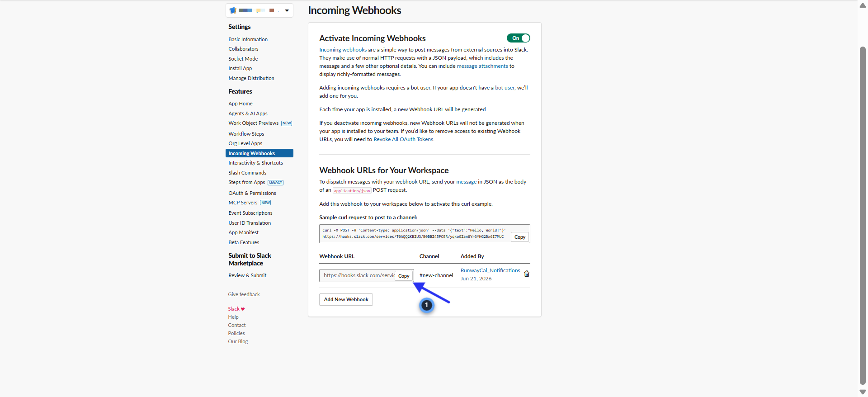The height and width of the screenshot is (397, 868).
Task: Go to Slash Commands
Action: [247, 173]
